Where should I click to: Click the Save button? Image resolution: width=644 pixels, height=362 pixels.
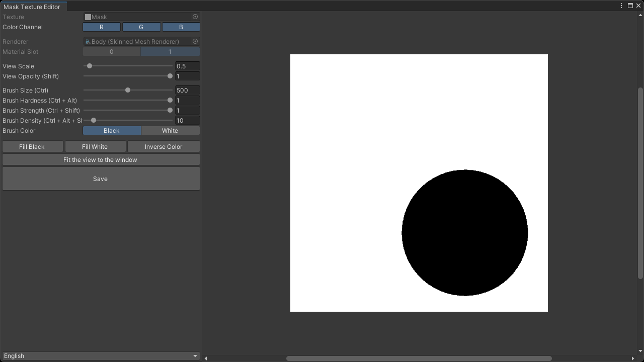point(101,178)
